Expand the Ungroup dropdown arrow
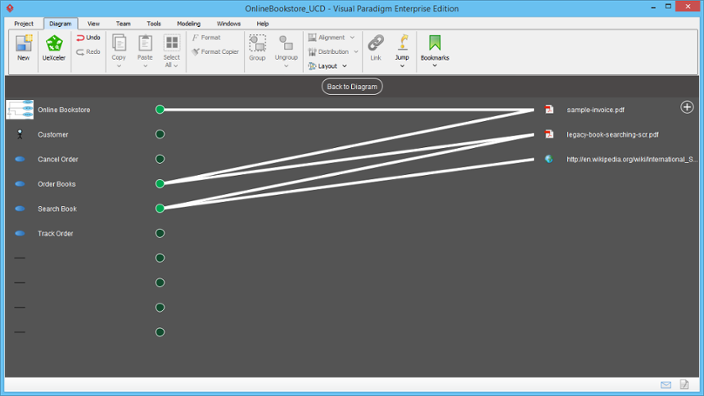Image resolution: width=704 pixels, height=396 pixels. (286, 66)
